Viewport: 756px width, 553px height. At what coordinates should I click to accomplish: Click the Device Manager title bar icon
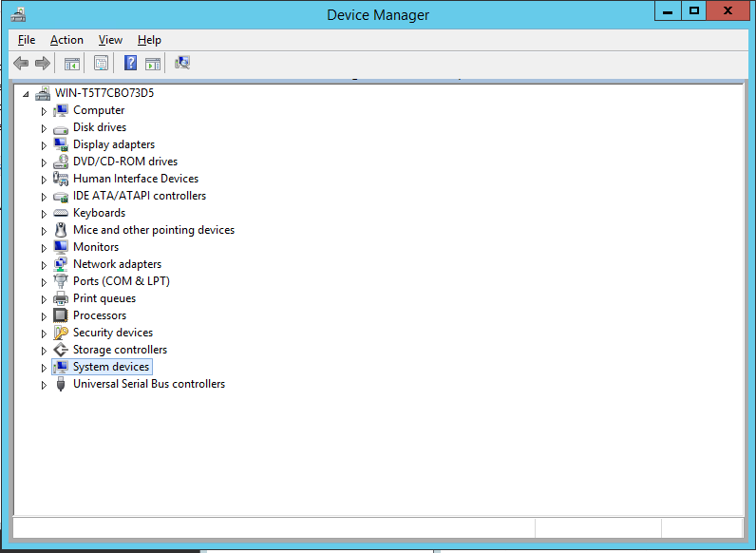[18, 14]
